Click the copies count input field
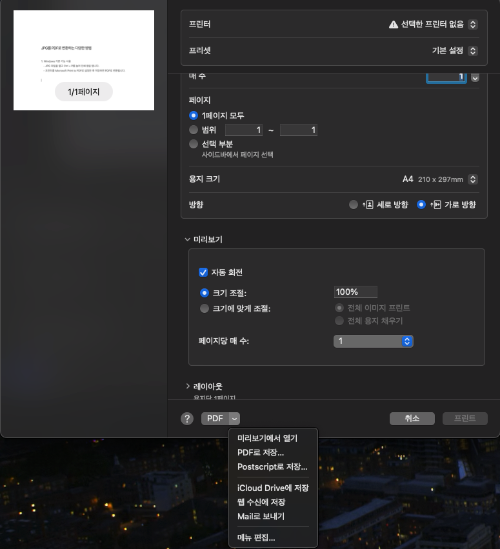 pos(446,78)
